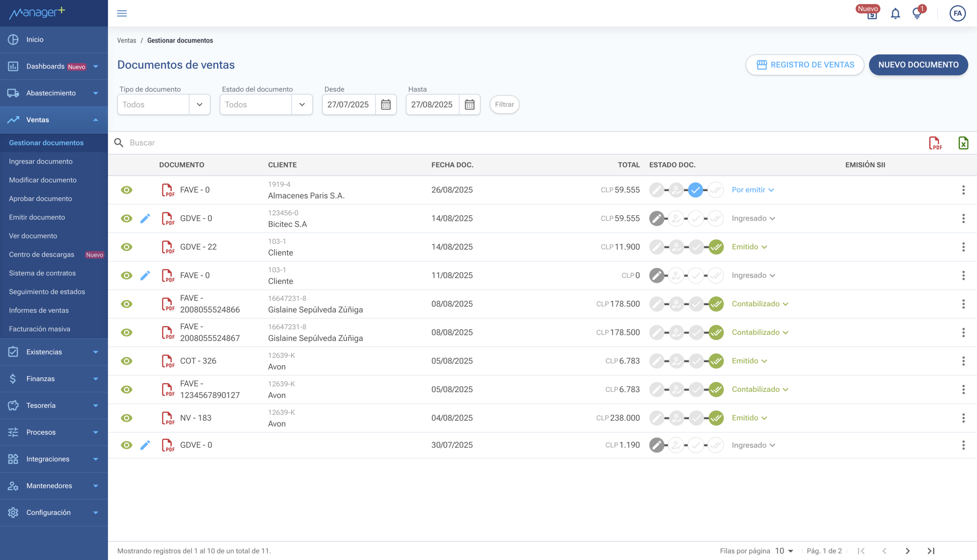The height and width of the screenshot is (560, 977).
Task: Open Seguimiento de estados link
Action: tap(47, 292)
